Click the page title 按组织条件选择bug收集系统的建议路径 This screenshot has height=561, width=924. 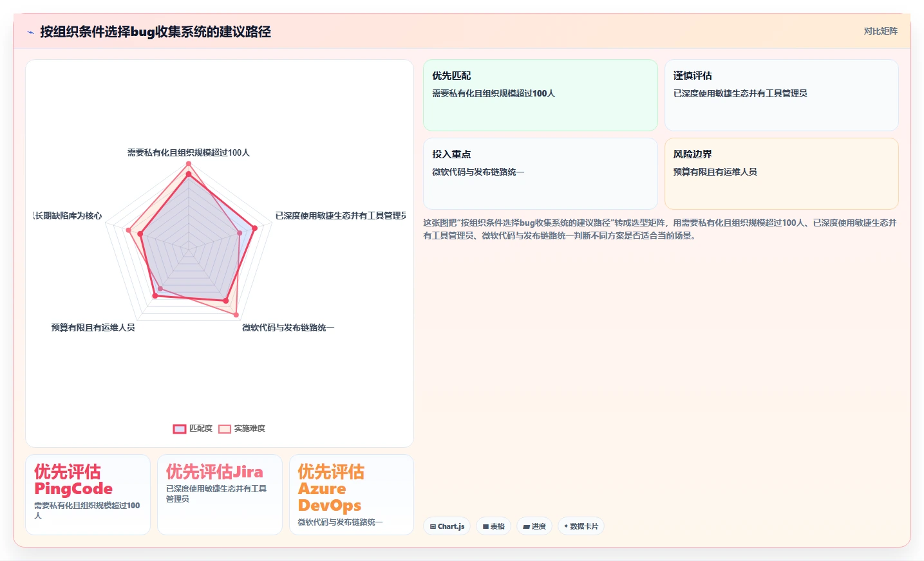155,32
